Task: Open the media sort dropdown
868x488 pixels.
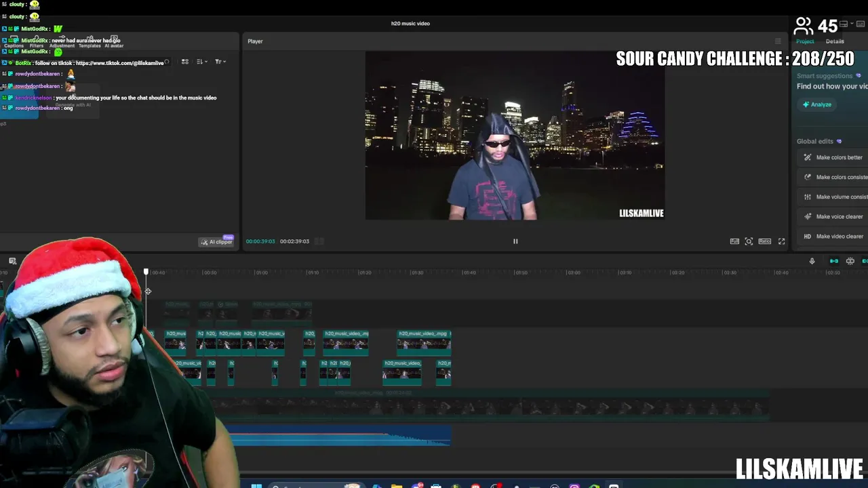Action: [201, 62]
